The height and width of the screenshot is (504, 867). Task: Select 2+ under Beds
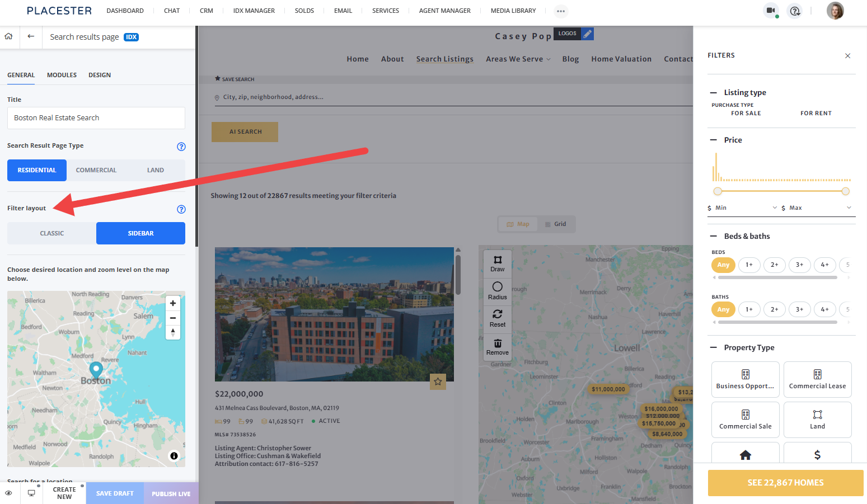click(x=774, y=265)
